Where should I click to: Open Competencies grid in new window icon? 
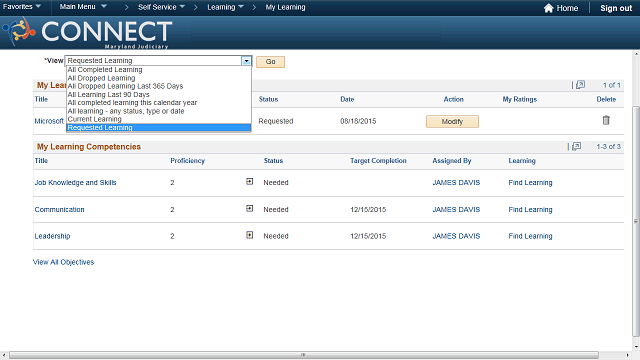click(x=576, y=146)
